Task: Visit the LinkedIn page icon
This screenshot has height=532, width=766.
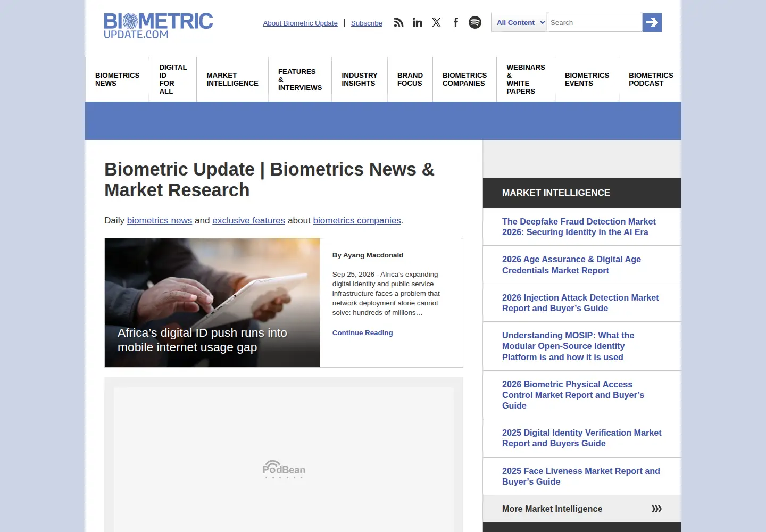Action: point(418,22)
